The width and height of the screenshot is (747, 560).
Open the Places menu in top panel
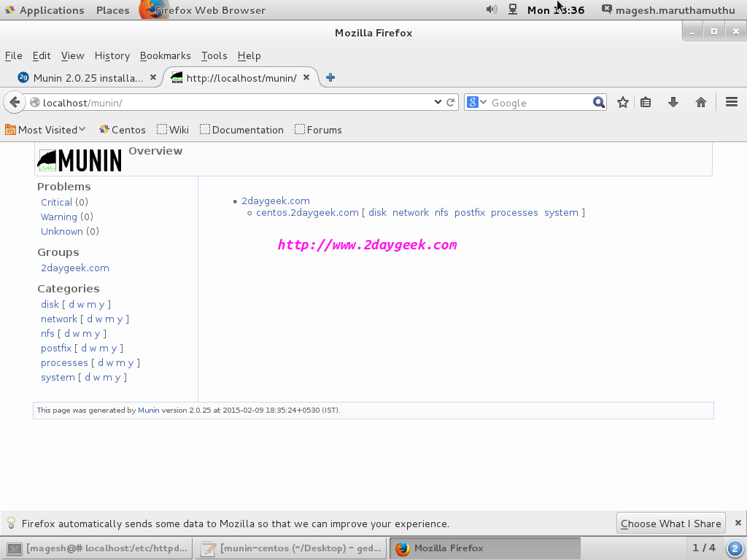113,10
